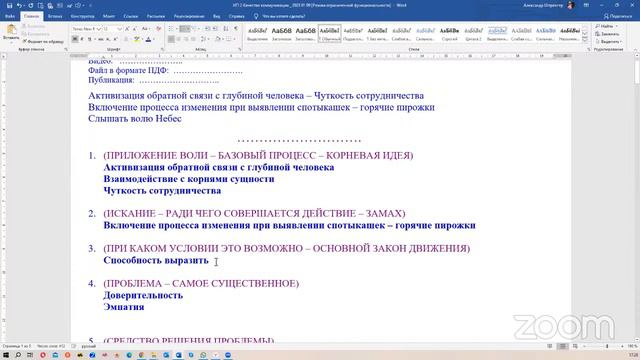This screenshot has height=360, width=640.
Task: Switch to the Вставка tab
Action: click(x=55, y=16)
